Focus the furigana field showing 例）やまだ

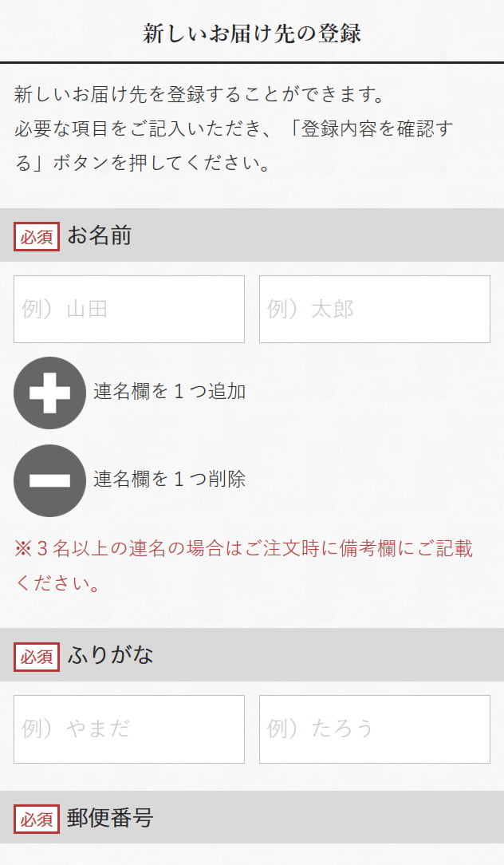point(129,729)
